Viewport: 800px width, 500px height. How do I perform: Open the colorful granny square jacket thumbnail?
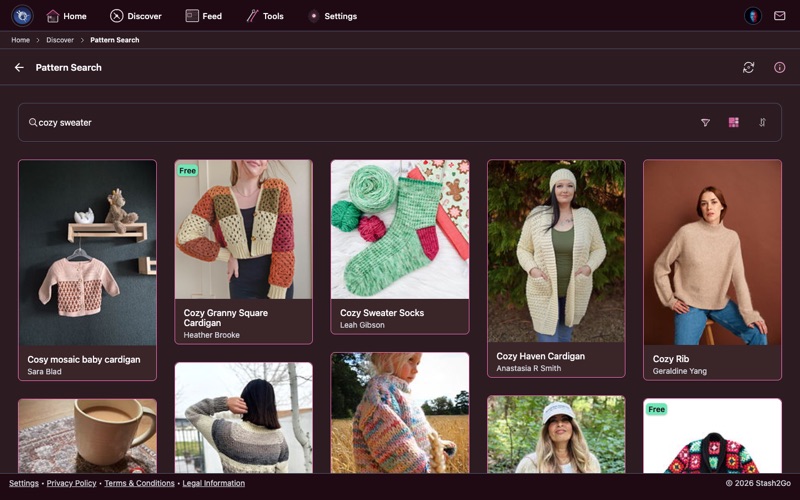(x=712, y=436)
